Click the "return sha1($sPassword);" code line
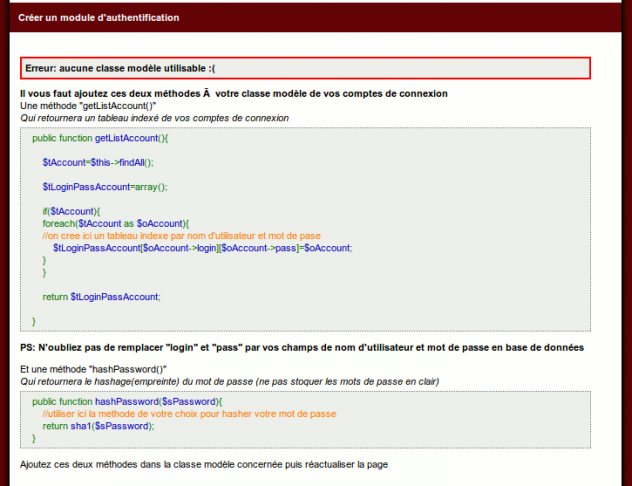 pos(98,425)
